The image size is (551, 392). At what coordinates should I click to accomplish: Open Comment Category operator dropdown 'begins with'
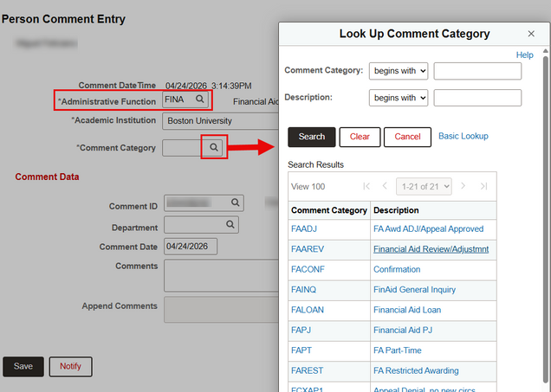[399, 71]
